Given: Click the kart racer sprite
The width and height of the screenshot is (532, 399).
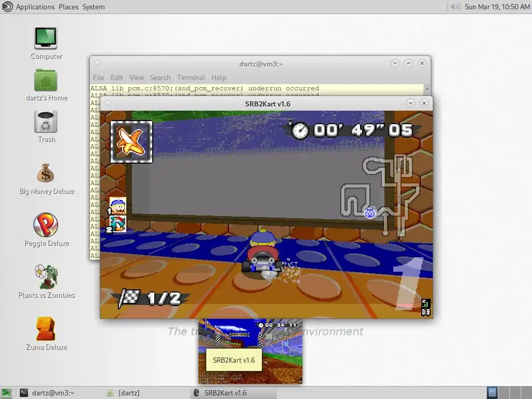Looking at the screenshot, I should pos(262,252).
